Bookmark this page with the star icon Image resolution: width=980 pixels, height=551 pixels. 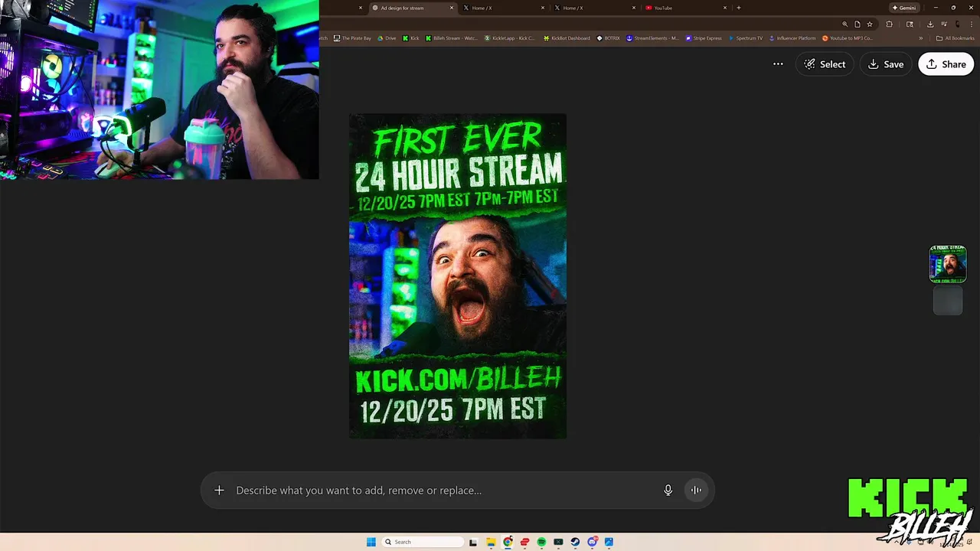[x=870, y=24]
